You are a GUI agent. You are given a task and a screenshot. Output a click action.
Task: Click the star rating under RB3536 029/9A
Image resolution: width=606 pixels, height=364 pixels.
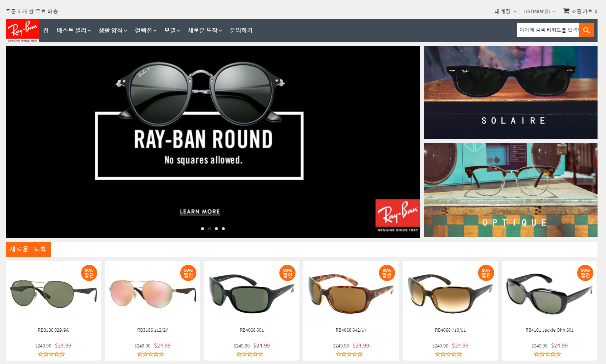click(x=51, y=354)
